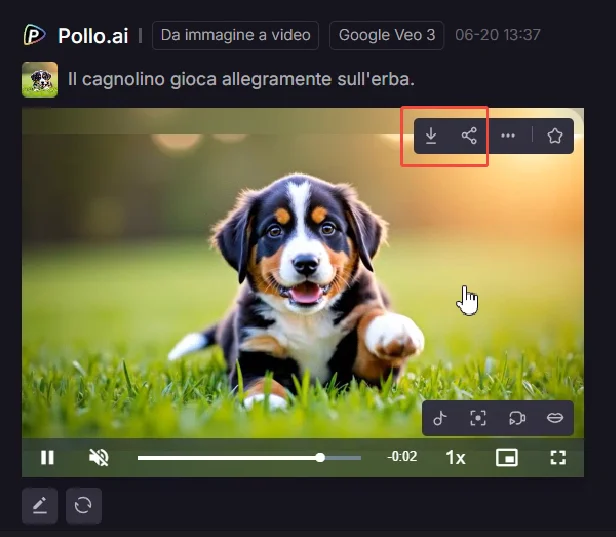Viewport: 616px width, 537px height.
Task: Add video to favorites with star icon
Action: coord(555,136)
